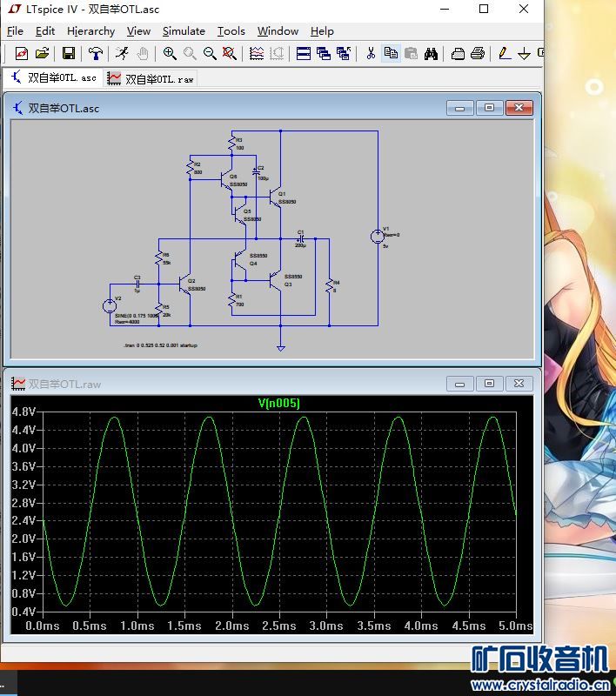Open the Hierarchy menu
The height and width of the screenshot is (696, 616).
(x=90, y=31)
